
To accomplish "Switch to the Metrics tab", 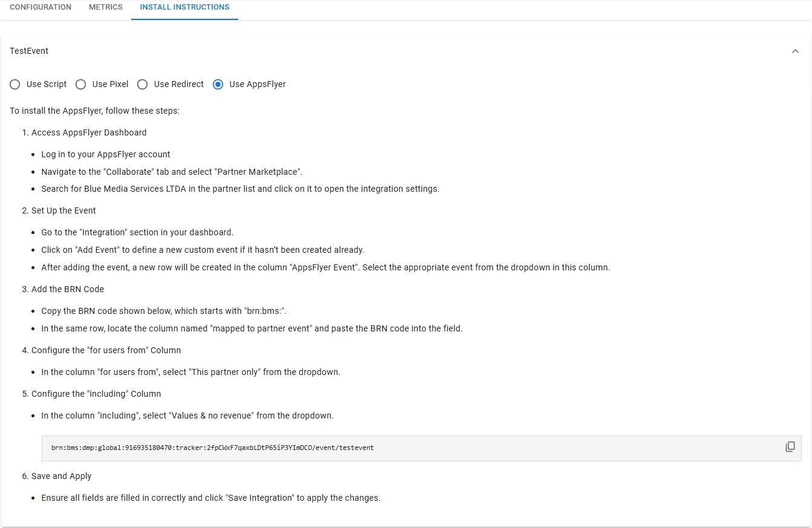I will pos(106,7).
